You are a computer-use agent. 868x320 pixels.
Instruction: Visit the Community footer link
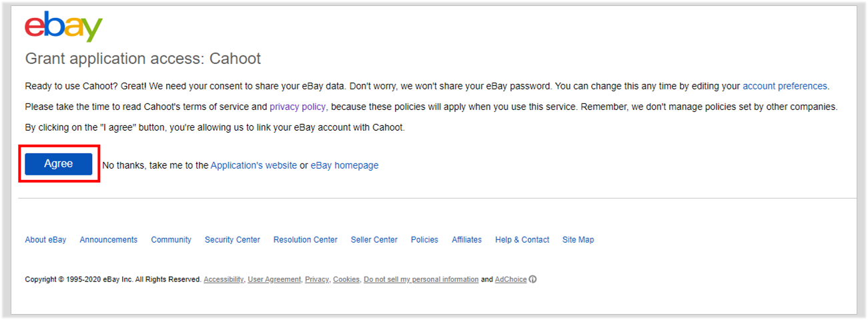[x=171, y=240]
